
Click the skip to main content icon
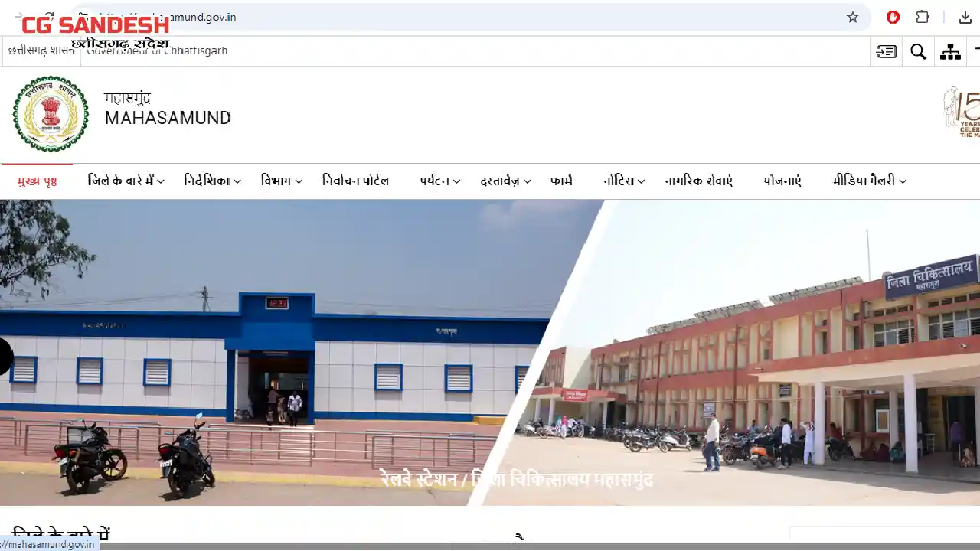point(887,51)
